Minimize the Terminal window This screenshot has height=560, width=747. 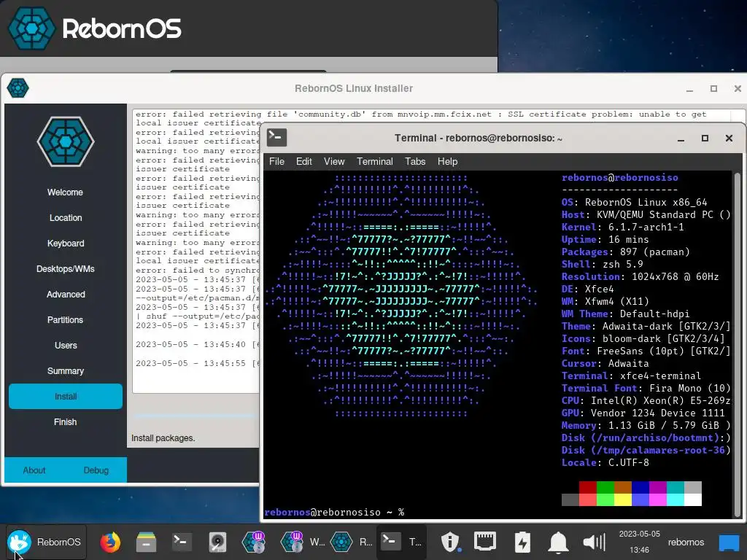tap(681, 138)
